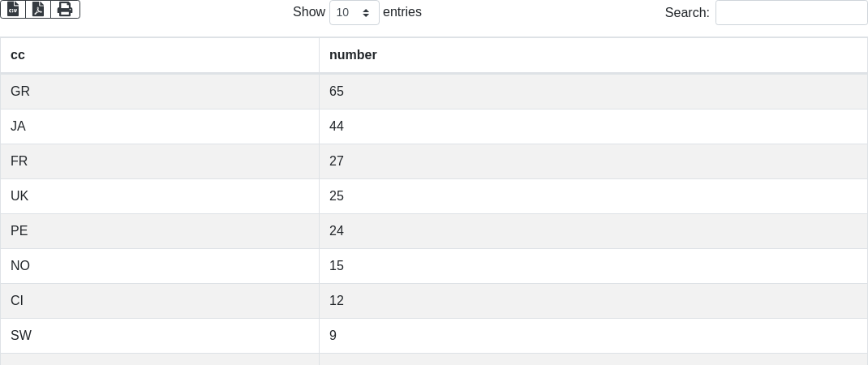
Task: Click the FR country code cell
Action: tap(160, 161)
